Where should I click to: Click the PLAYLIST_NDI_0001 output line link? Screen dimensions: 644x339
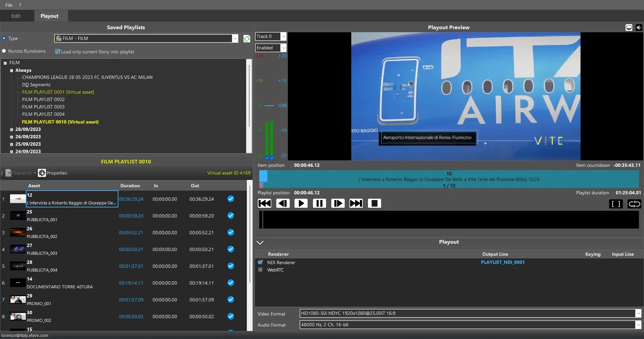pos(502,262)
